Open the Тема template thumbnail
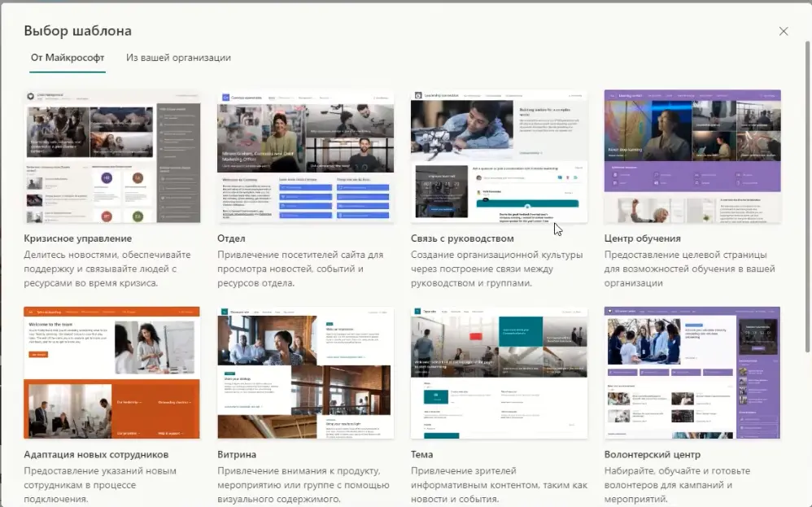This screenshot has height=507, width=812. [x=499, y=373]
